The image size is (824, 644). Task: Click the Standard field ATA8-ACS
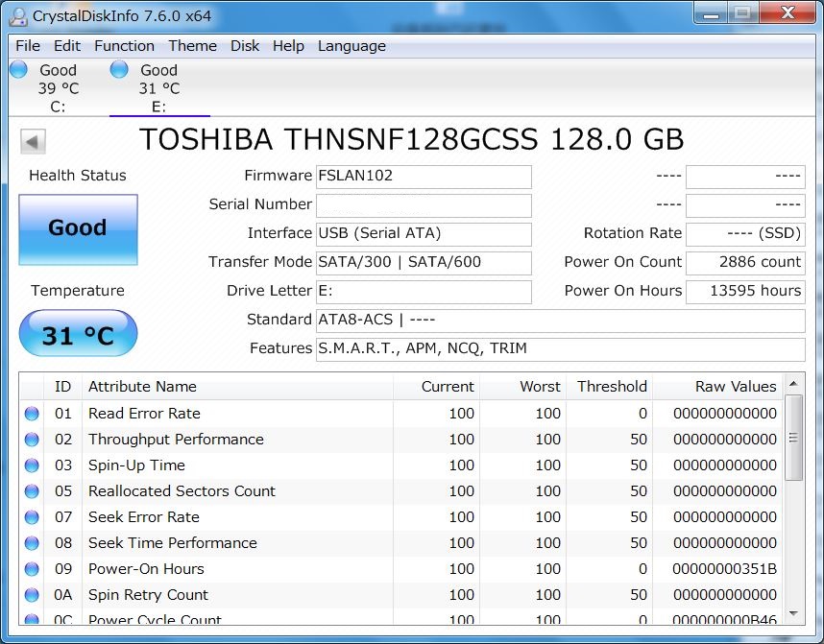[x=560, y=321]
